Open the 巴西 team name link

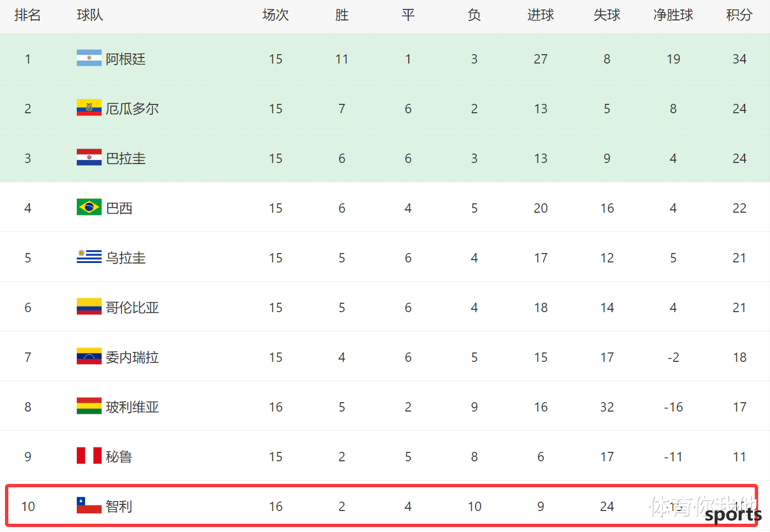[119, 208]
